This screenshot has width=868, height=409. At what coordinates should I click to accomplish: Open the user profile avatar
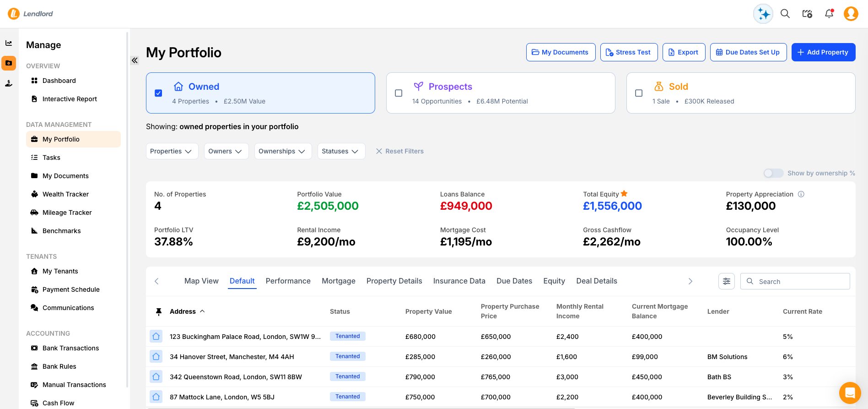pyautogui.click(x=851, y=14)
